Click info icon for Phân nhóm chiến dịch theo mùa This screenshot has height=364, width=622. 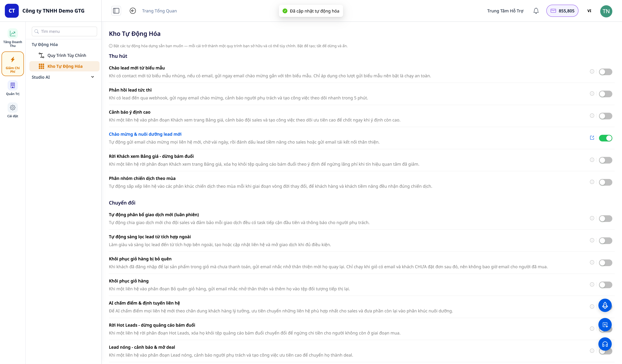pos(592,182)
